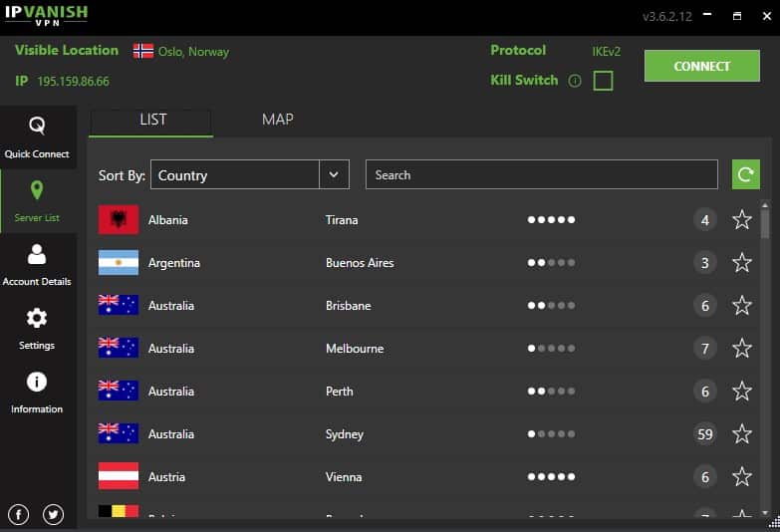Select the Brisbane city entry
The image size is (780, 532).
(x=349, y=306)
